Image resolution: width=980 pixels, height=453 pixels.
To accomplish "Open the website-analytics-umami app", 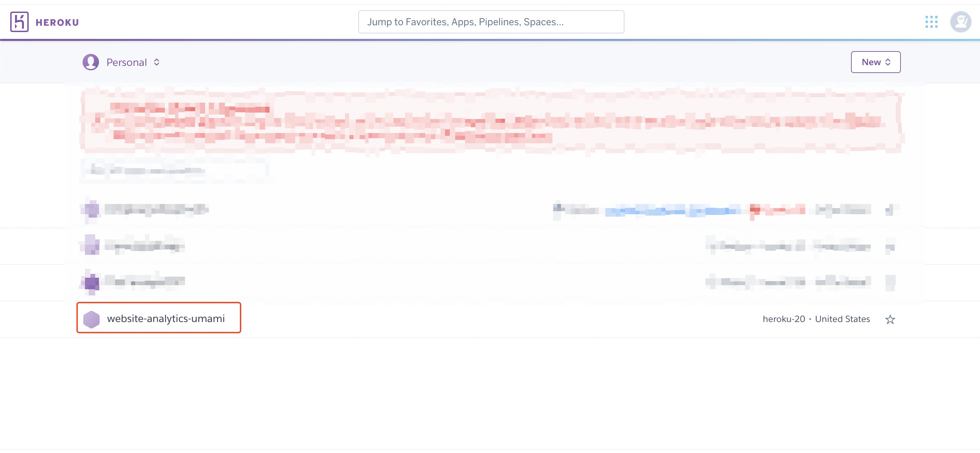I will pyautogui.click(x=166, y=319).
